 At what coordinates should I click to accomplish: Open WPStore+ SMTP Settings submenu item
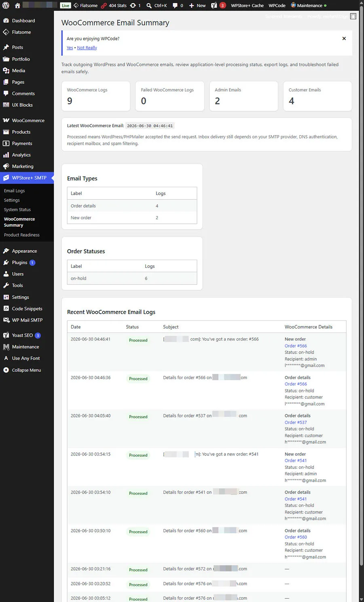coord(12,200)
